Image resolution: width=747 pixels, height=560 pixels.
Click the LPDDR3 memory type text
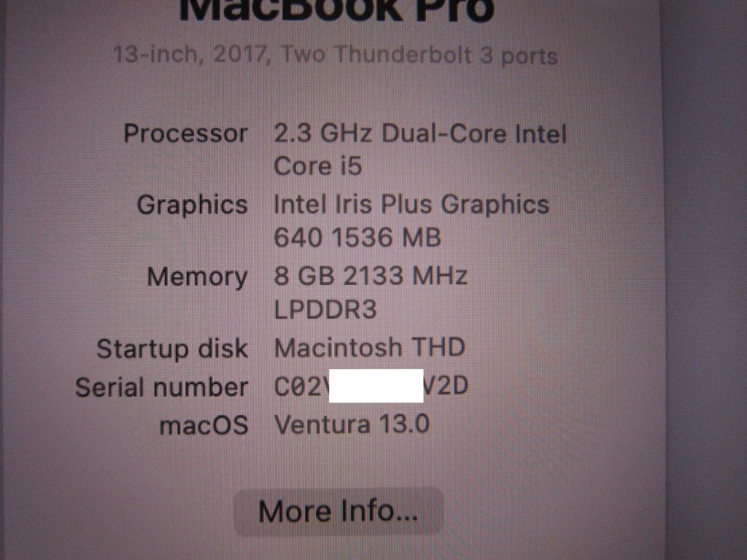coord(325,309)
